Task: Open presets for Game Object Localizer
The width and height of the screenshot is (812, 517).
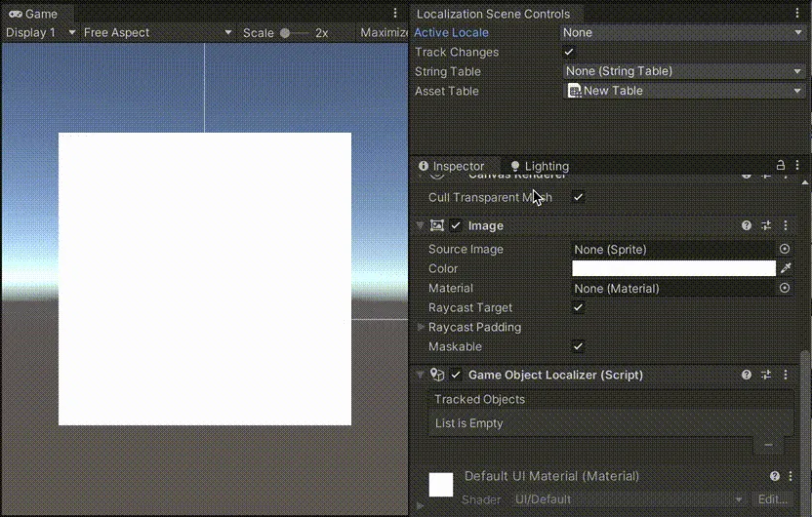Action: click(x=766, y=375)
